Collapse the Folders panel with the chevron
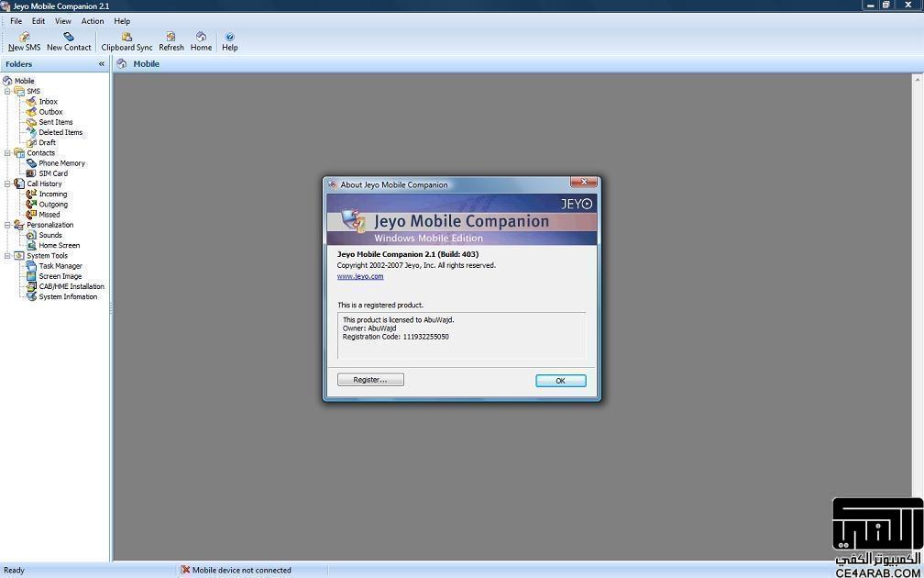This screenshot has height=578, width=924. click(102, 63)
